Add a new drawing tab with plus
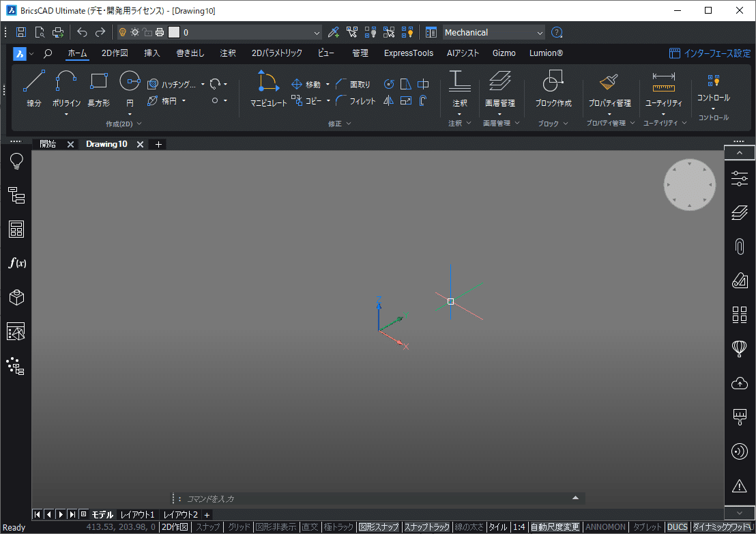756x534 pixels. [158, 144]
